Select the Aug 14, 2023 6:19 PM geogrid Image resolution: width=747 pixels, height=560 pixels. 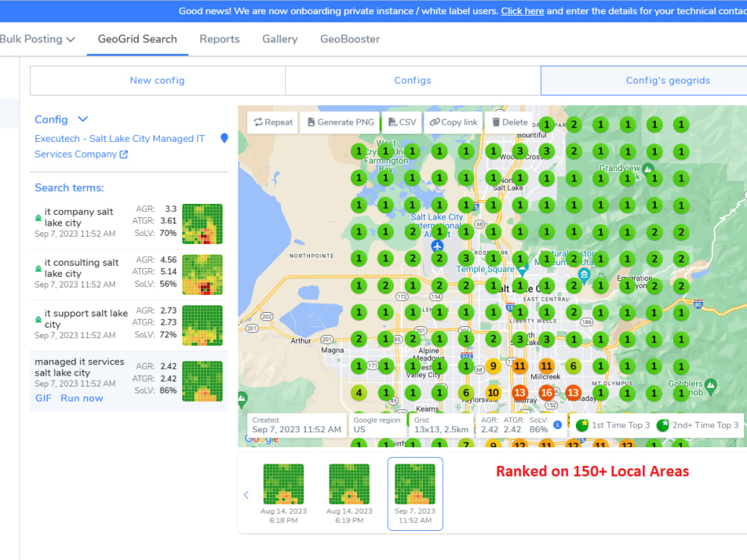click(349, 494)
